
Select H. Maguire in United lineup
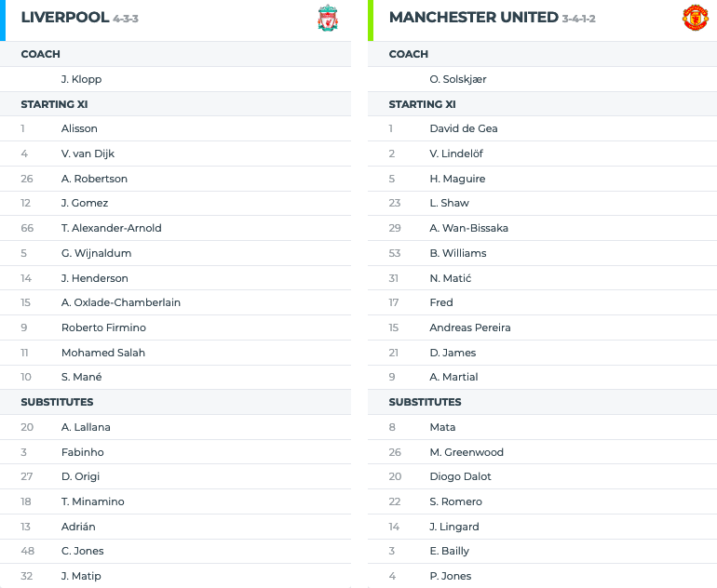click(x=457, y=179)
